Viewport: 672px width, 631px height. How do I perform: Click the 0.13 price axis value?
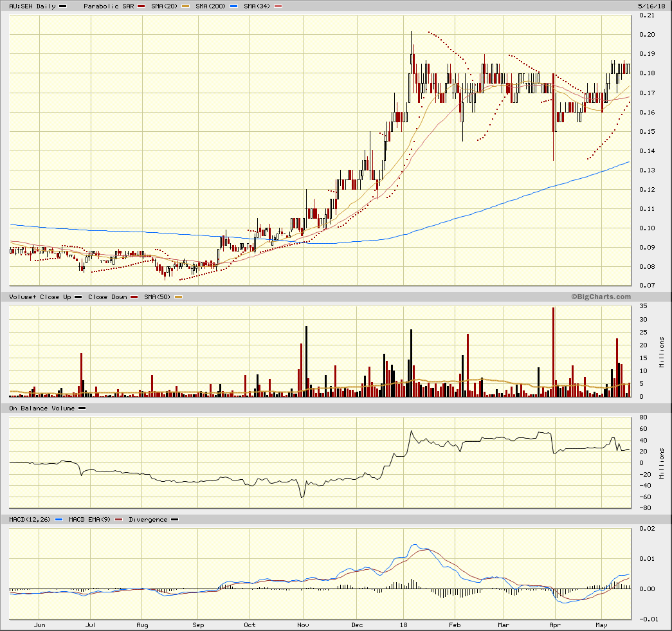tap(647, 170)
